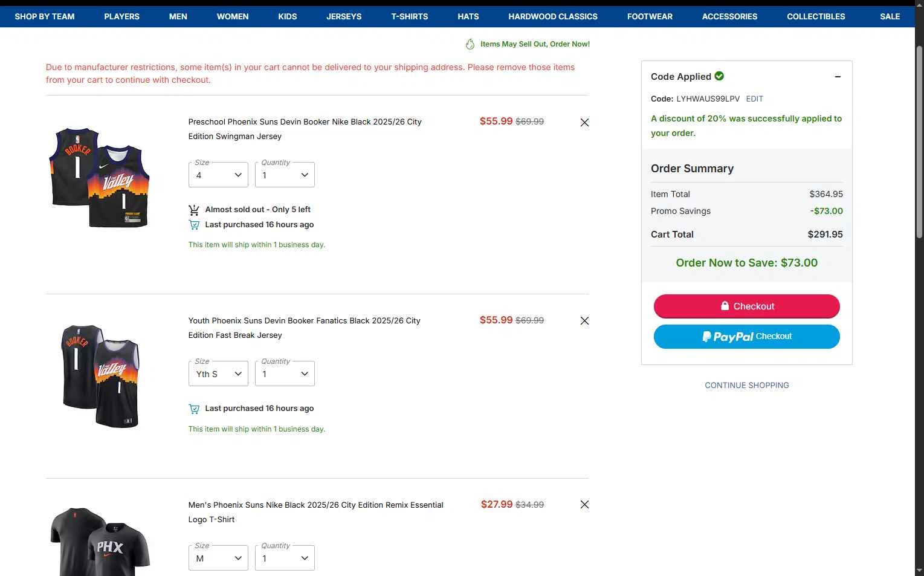Remove the Men's Remix Essential Logo T-Shirt
This screenshot has width=924, height=576.
coord(584,505)
